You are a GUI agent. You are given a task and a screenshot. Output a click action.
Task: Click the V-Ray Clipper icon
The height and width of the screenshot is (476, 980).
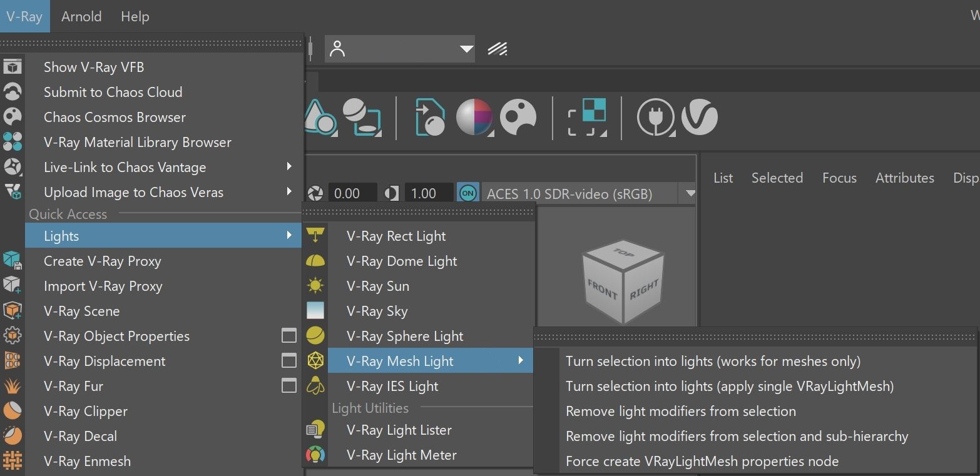(x=13, y=410)
